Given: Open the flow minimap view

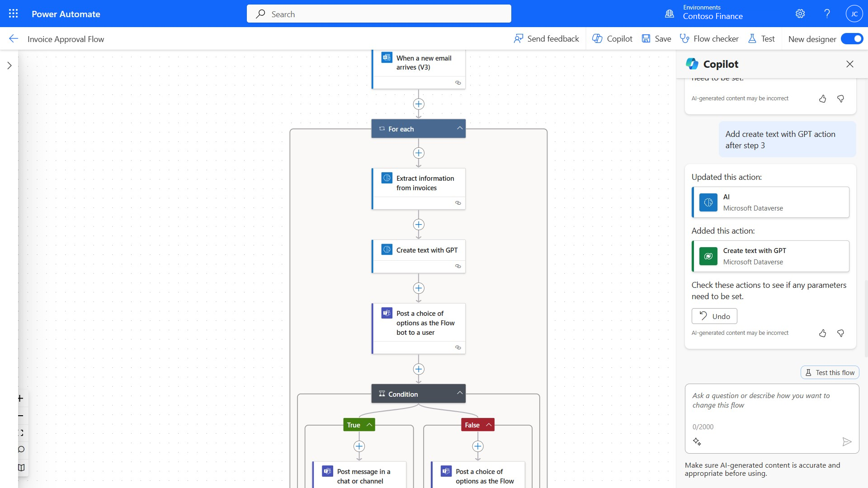Looking at the screenshot, I should pos(20,467).
